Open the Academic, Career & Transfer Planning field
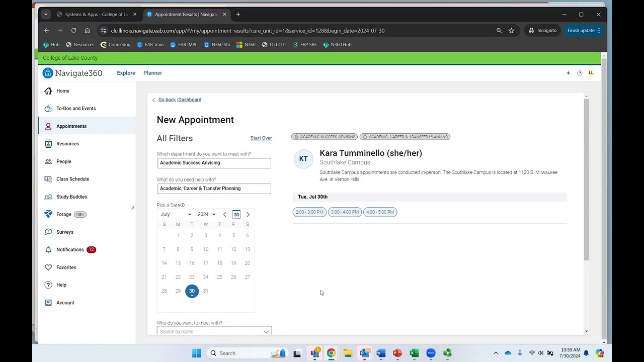This screenshot has width=644, height=362. 214,189
